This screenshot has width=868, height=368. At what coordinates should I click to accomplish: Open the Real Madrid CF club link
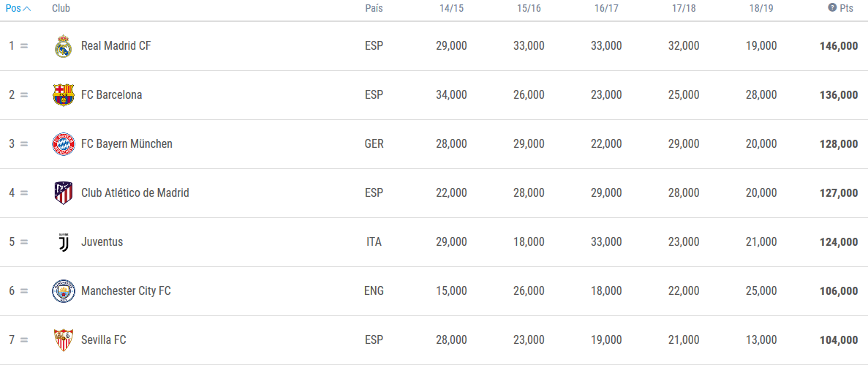coord(116,46)
